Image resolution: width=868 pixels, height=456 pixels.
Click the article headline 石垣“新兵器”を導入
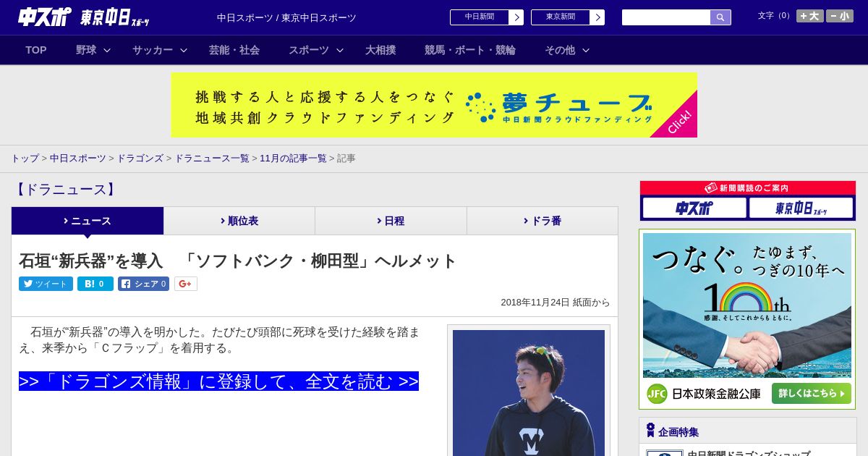click(x=238, y=261)
